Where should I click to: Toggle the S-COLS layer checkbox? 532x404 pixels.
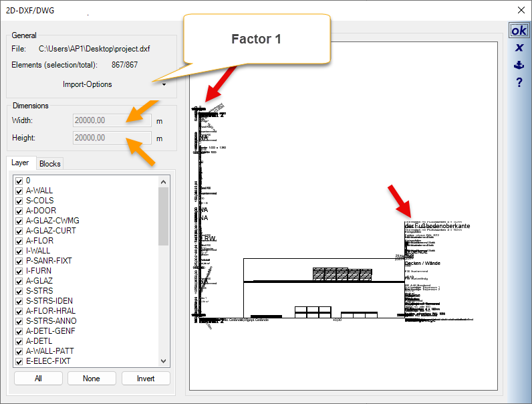point(19,201)
